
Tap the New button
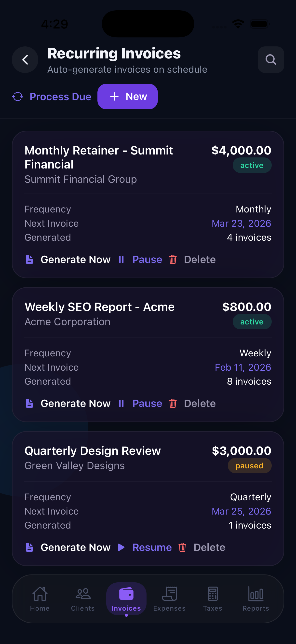tap(127, 97)
